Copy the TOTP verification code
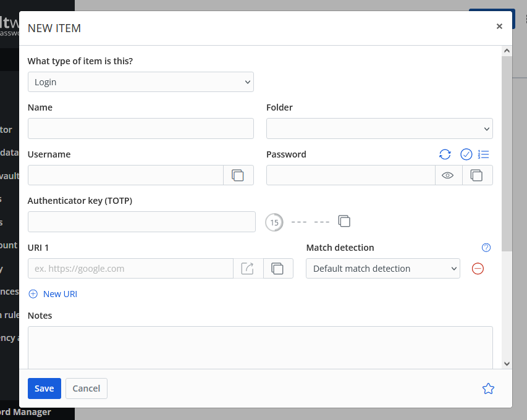The width and height of the screenshot is (527, 420). click(345, 221)
